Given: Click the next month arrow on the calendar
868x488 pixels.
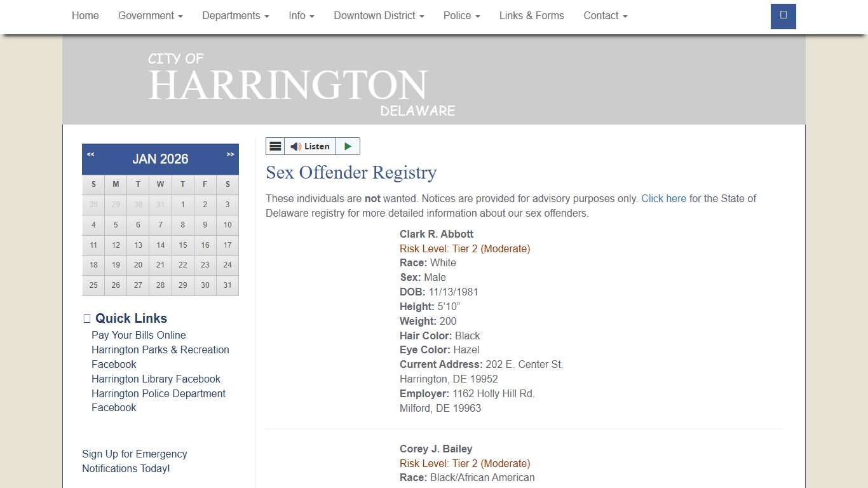Looking at the screenshot, I should pyautogui.click(x=229, y=154).
